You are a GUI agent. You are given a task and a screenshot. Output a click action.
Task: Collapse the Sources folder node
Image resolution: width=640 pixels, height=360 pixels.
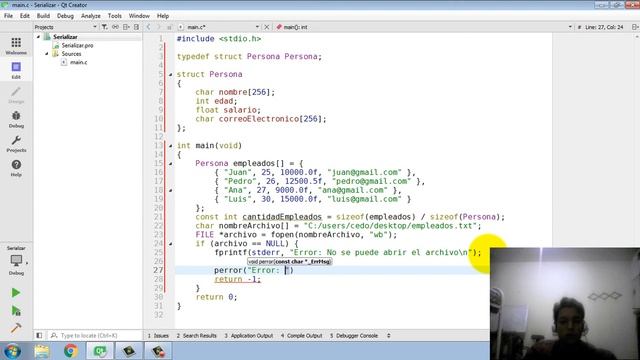(x=47, y=54)
